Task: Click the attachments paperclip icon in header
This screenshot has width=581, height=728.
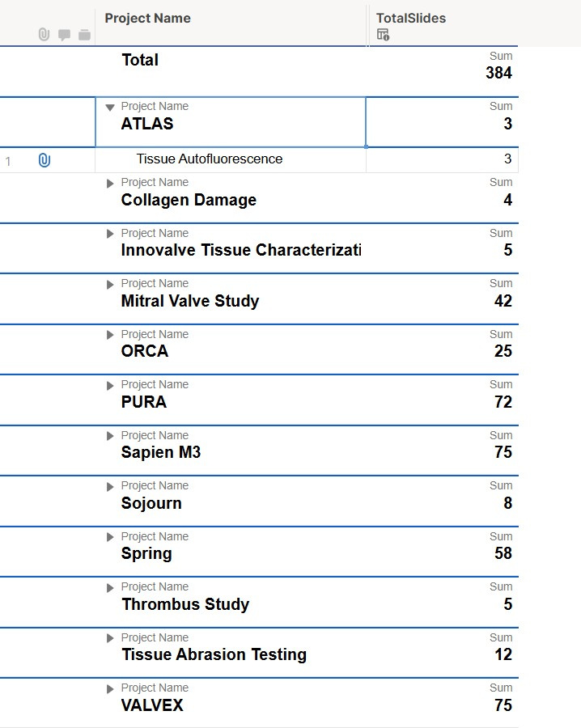Action: (44, 34)
